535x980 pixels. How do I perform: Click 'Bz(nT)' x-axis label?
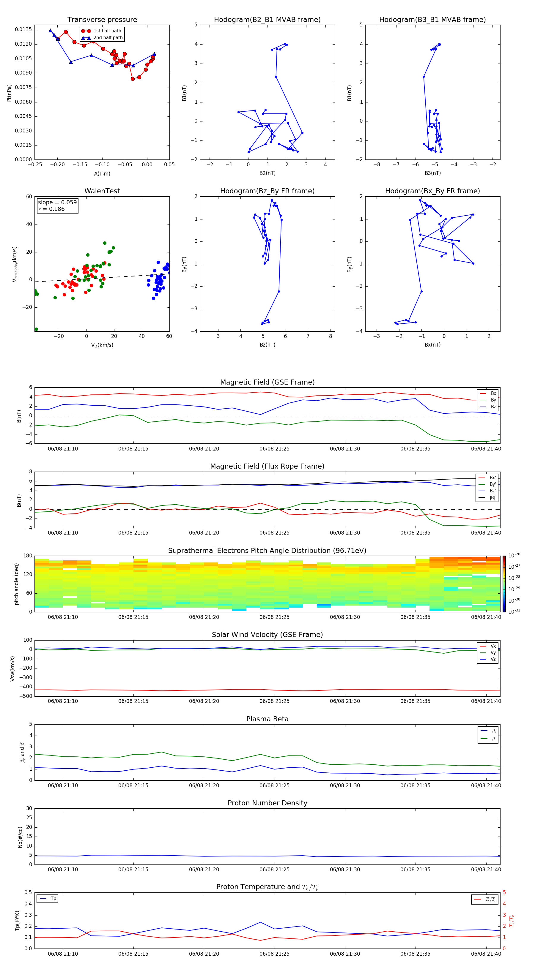pyautogui.click(x=267, y=345)
